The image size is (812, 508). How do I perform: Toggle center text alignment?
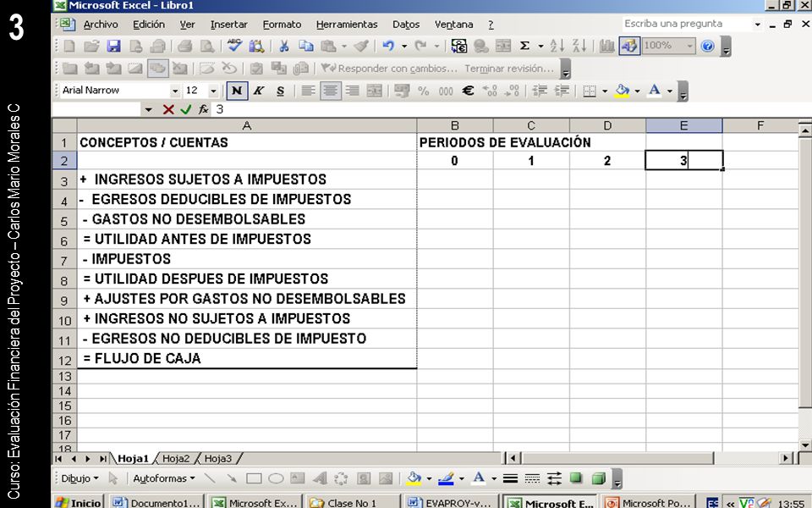pos(331,91)
